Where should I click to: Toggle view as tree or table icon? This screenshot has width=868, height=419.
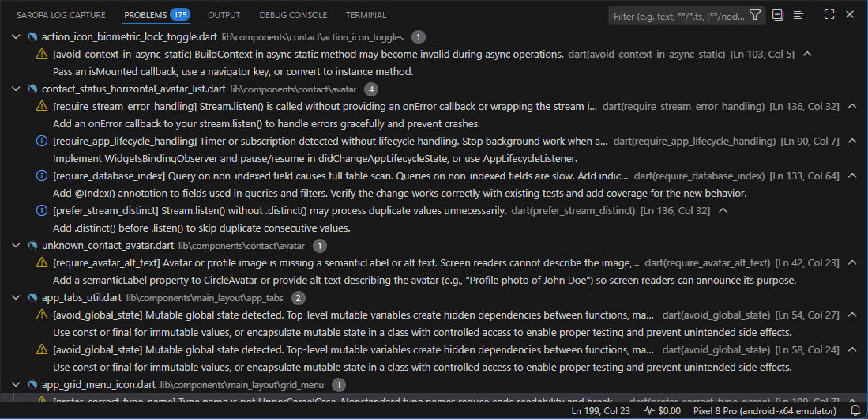coord(798,15)
